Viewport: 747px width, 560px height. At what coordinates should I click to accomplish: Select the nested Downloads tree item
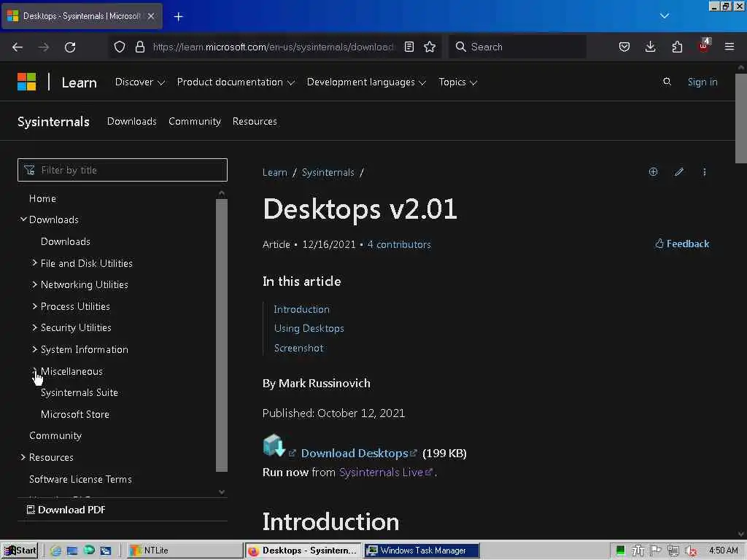[x=65, y=241]
